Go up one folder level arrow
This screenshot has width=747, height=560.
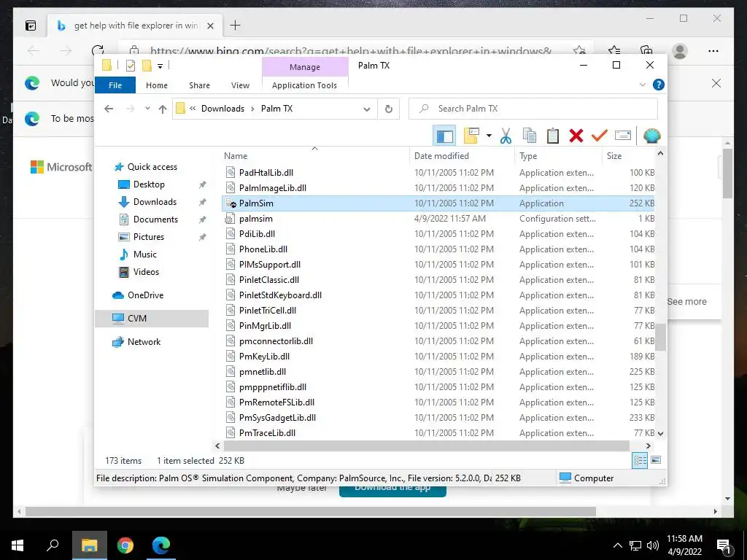point(163,109)
